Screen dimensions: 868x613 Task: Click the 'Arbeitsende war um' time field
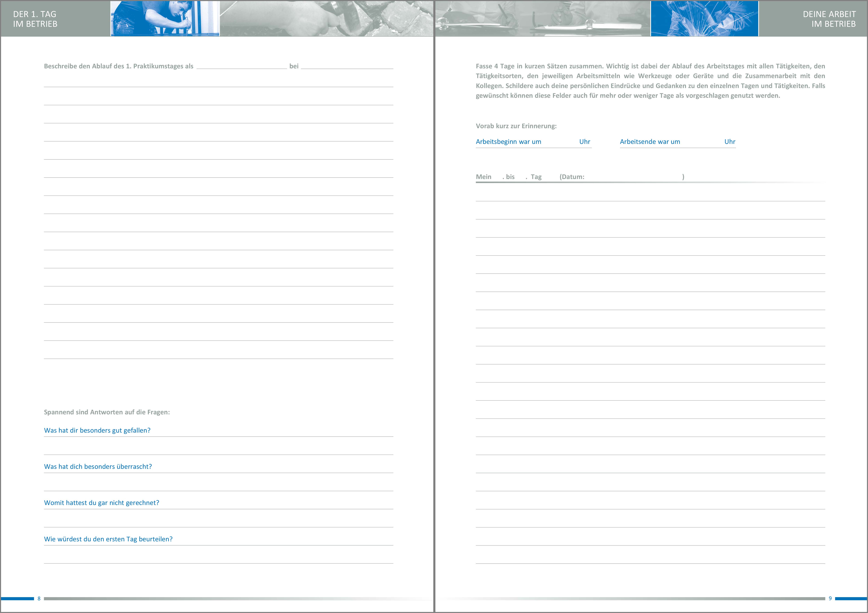coord(702,142)
